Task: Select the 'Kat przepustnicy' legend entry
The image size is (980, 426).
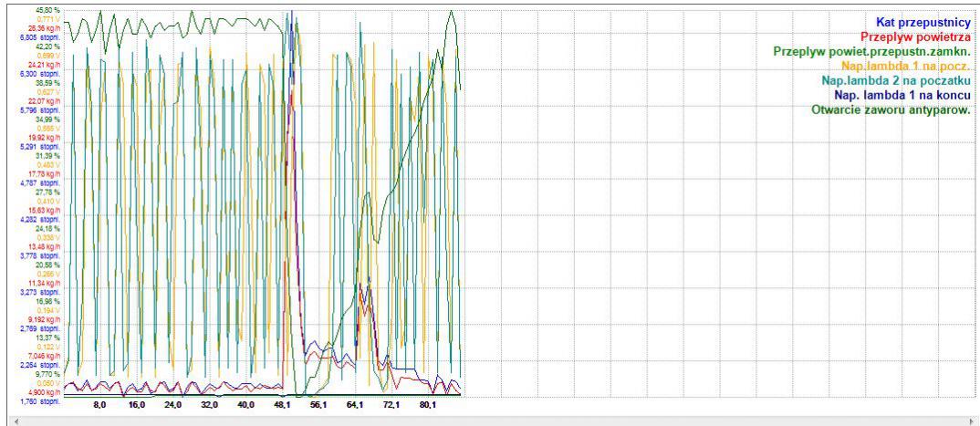Action: coord(923,23)
